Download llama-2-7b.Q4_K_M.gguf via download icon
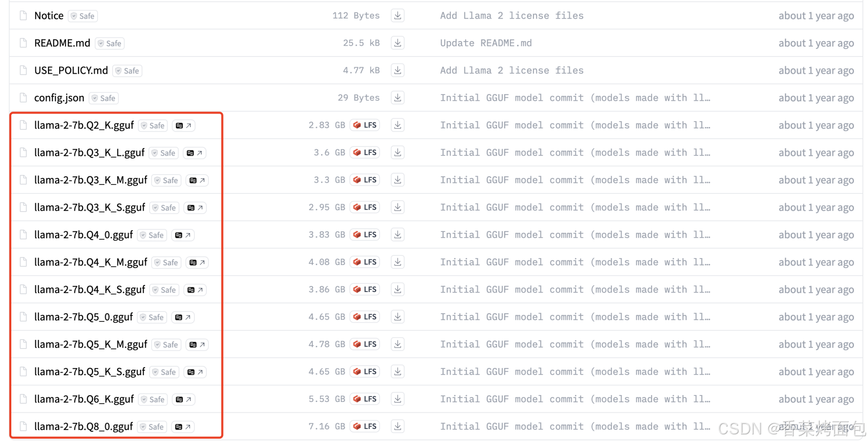Image resolution: width=868 pixels, height=443 pixels. click(397, 262)
